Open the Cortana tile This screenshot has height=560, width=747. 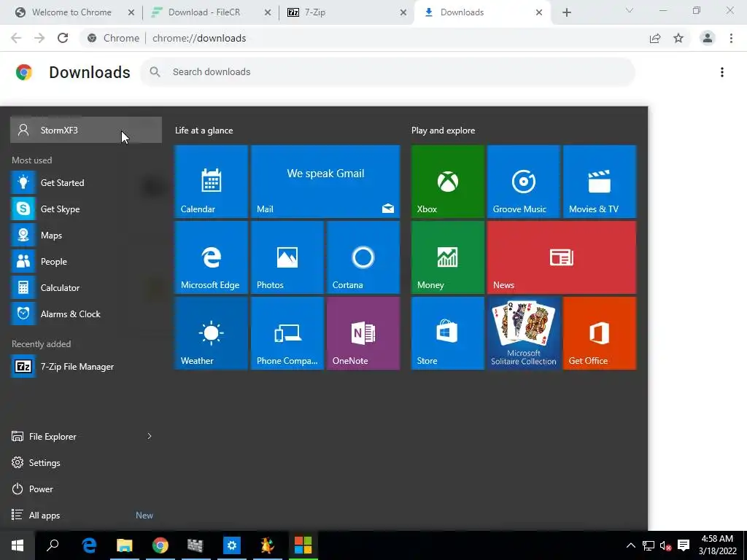pos(363,257)
